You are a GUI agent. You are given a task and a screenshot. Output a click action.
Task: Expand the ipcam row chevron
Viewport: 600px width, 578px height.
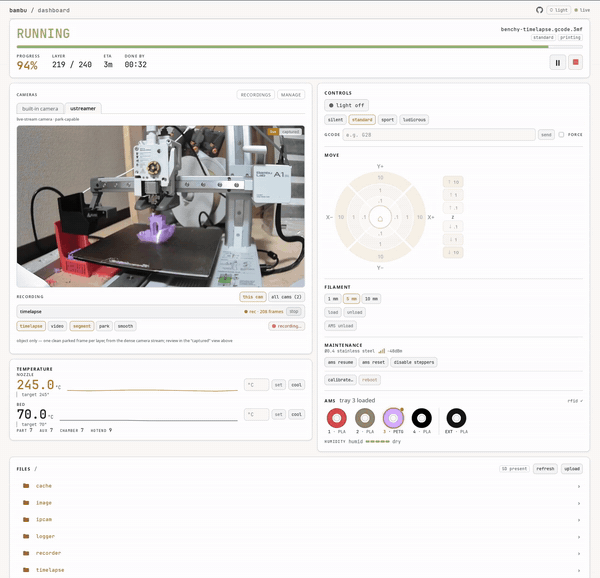click(x=579, y=520)
